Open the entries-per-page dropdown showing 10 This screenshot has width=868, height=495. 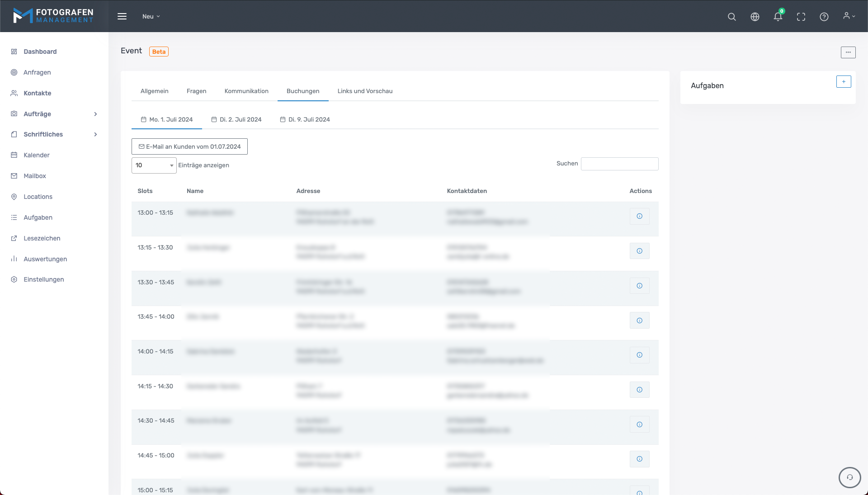pos(154,165)
